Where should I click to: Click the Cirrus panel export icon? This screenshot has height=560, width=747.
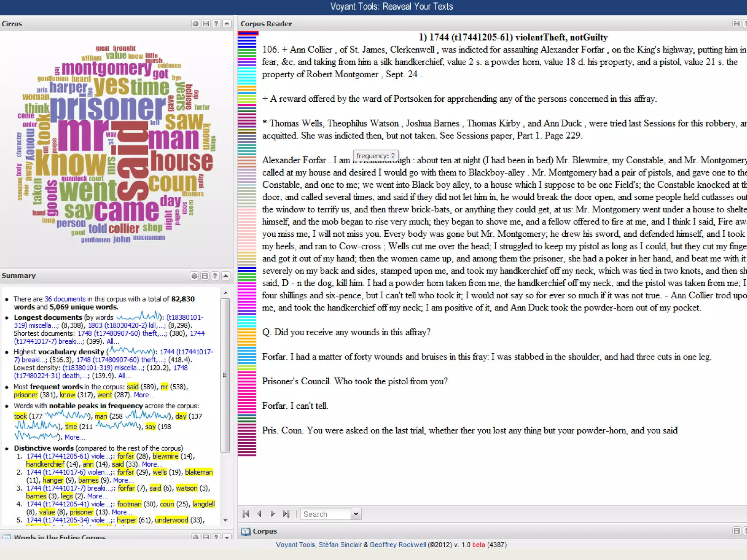click(206, 24)
